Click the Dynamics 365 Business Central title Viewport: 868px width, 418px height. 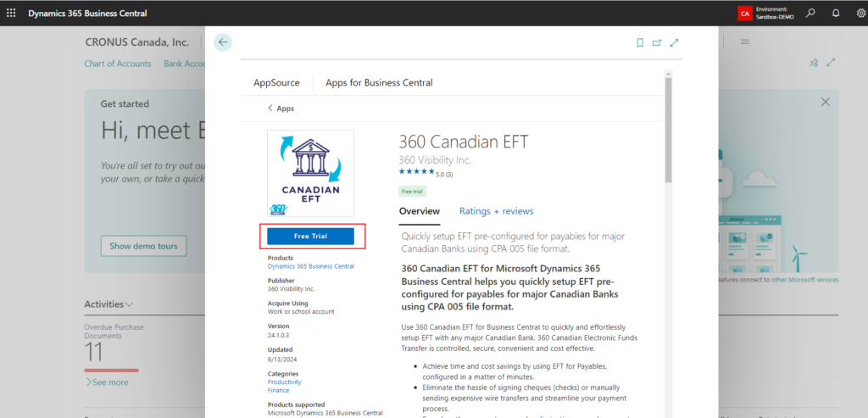87,13
